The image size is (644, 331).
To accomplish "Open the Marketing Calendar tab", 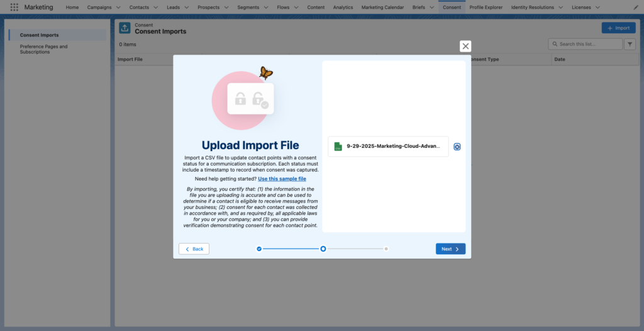I will 382,7.
